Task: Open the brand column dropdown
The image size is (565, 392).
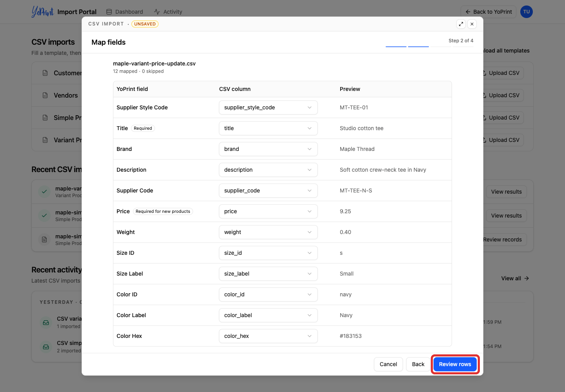Action: pos(268,149)
